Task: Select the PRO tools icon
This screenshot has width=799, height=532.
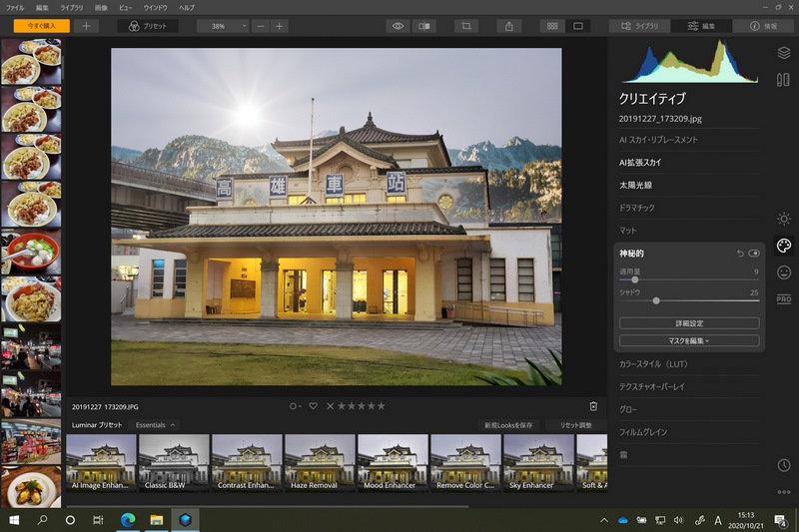Action: (784, 298)
